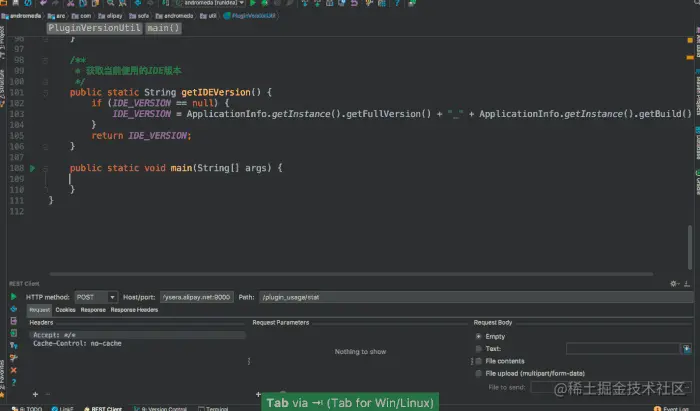The image size is (700, 411).
Task: Open the REST Client gear settings icon
Action: click(674, 283)
